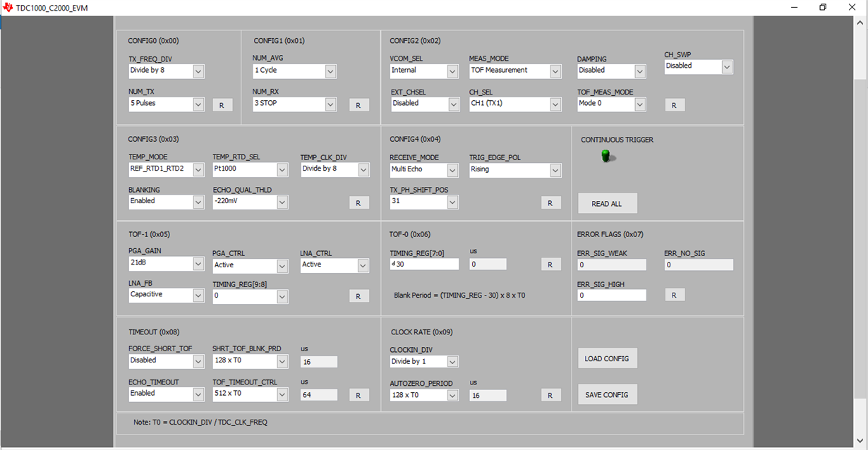The height and width of the screenshot is (450, 868).
Task: Expand the SHRT_TOF_BLNK_PRD dropdown
Action: 251,360
